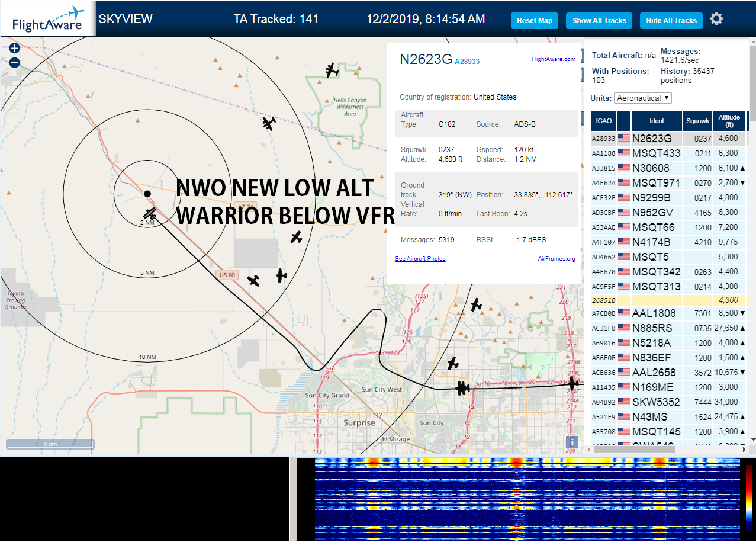Sort table by Altitude column

729,121
